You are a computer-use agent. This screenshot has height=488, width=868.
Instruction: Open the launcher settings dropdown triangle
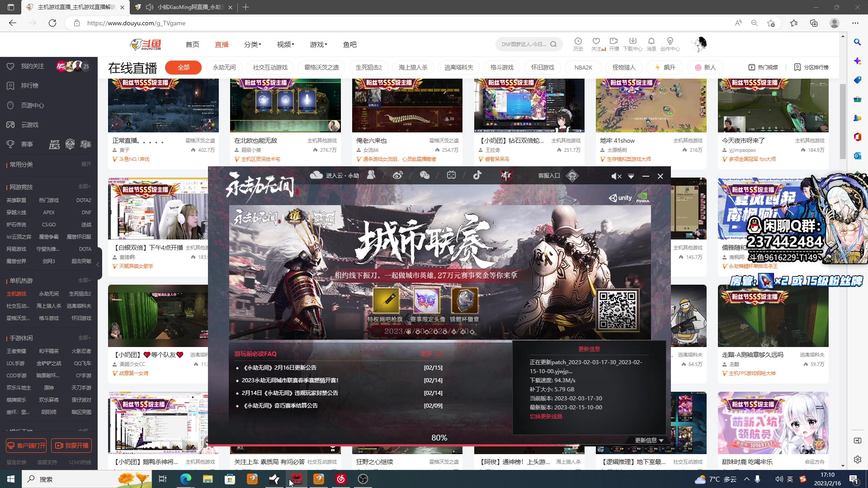click(631, 176)
